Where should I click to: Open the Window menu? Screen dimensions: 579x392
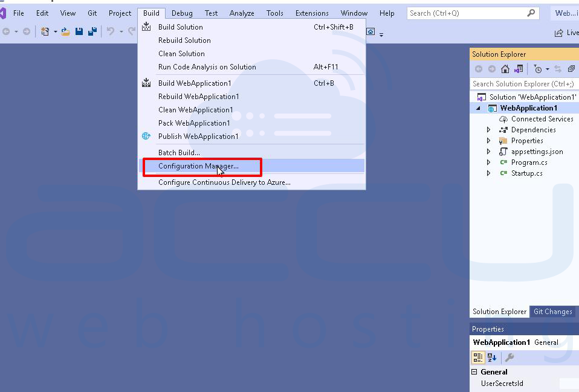(x=354, y=13)
